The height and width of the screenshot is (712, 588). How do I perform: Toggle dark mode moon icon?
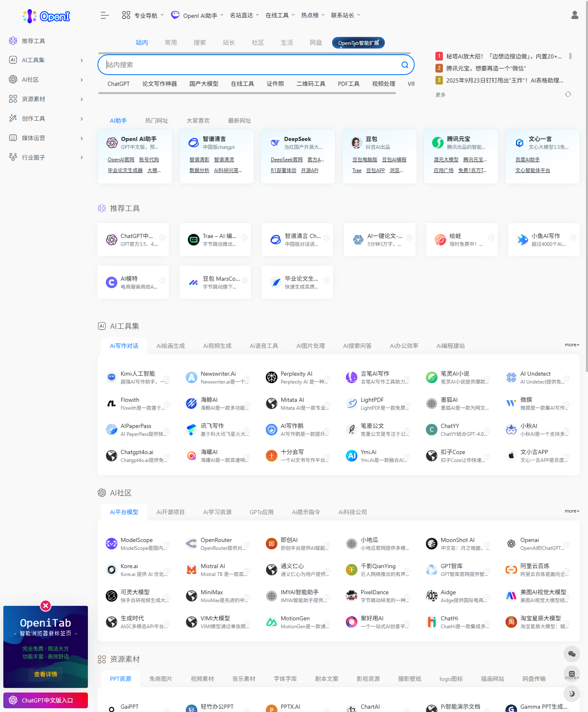pyautogui.click(x=571, y=694)
